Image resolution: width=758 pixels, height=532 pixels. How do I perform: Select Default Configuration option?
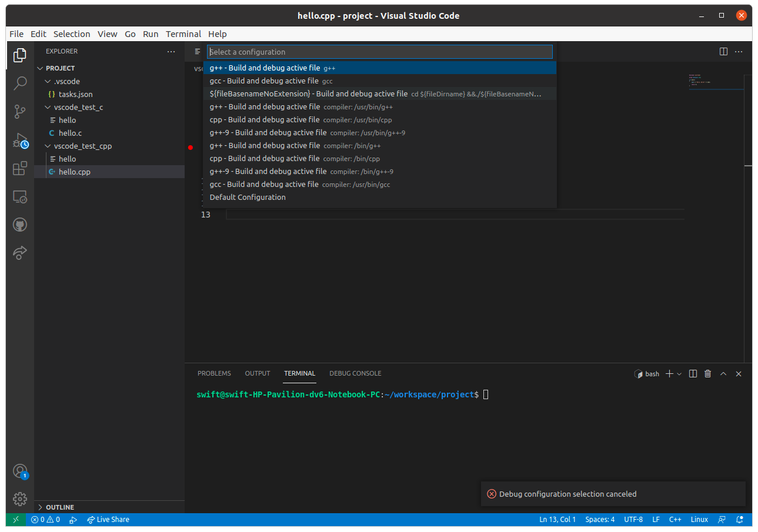tap(380, 197)
